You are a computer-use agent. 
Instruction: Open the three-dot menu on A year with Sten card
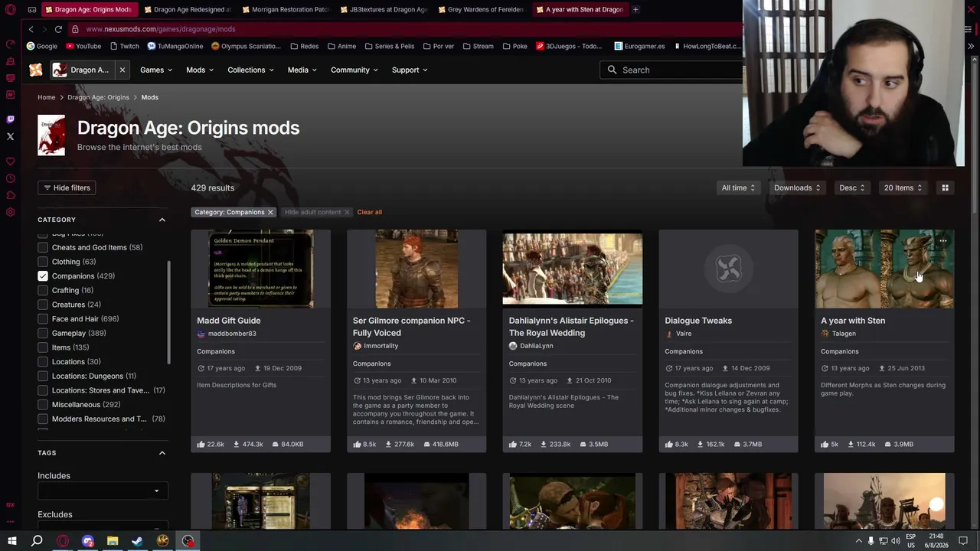pos(943,241)
